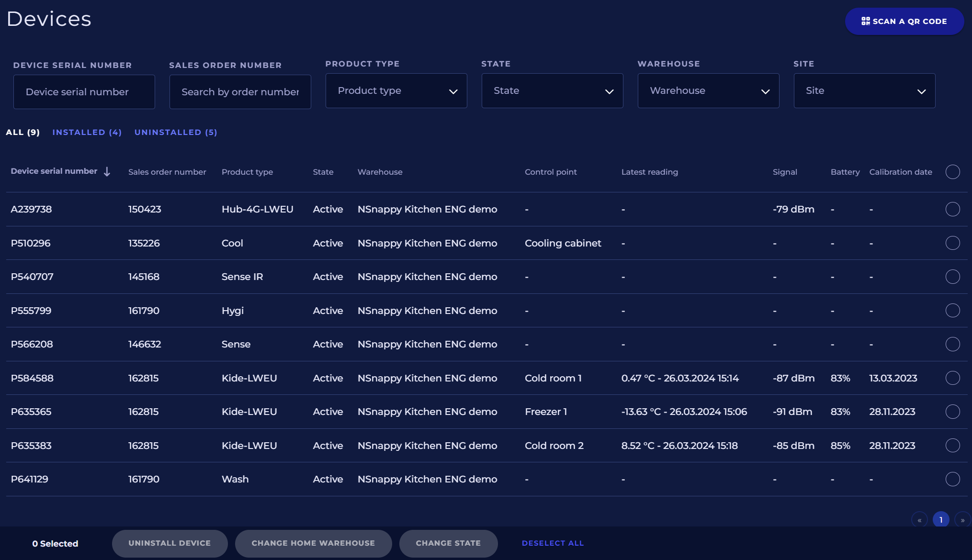Toggle select-all circle in table header
This screenshot has width=972, height=560.
click(952, 172)
